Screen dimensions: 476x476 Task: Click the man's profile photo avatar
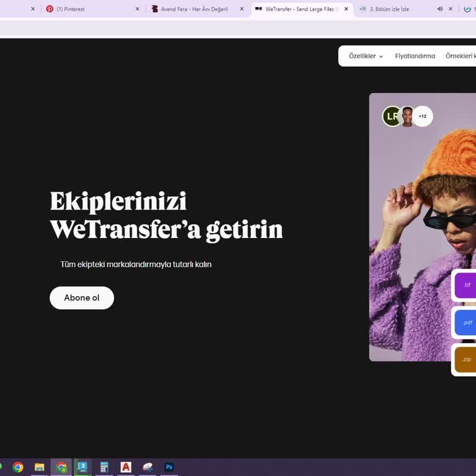(407, 117)
